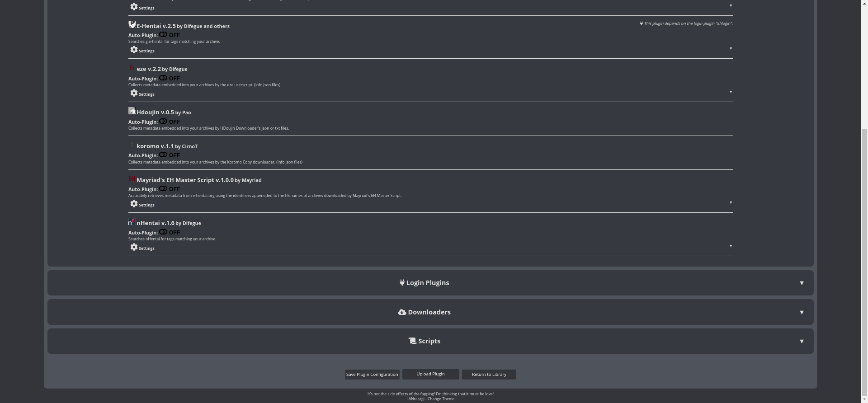Click the Change Theme link
Image resolution: width=868 pixels, height=403 pixels.
(x=441, y=399)
